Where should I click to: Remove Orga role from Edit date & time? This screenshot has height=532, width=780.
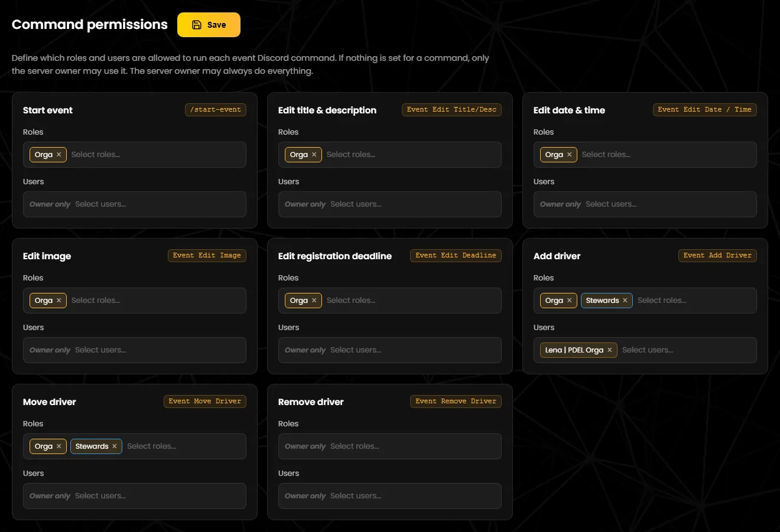pos(569,155)
